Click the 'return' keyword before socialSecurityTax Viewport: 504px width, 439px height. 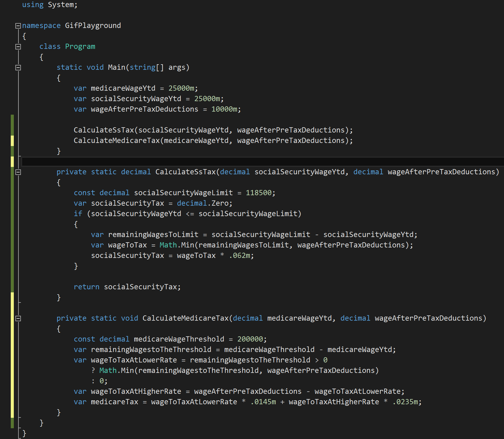[x=86, y=287]
